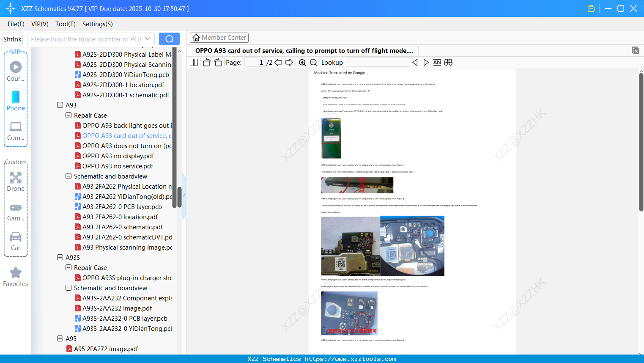
Task: Collapse Schematic and boardview under A93
Action: (69, 176)
